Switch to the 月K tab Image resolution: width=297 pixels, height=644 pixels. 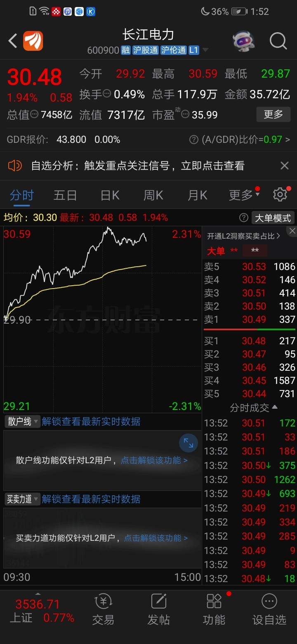pos(198,195)
